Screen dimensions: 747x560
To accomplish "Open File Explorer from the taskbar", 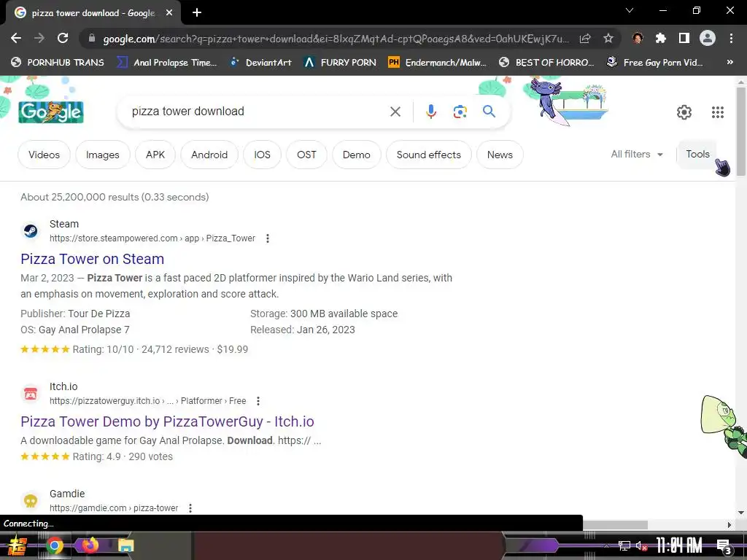I will point(125,545).
